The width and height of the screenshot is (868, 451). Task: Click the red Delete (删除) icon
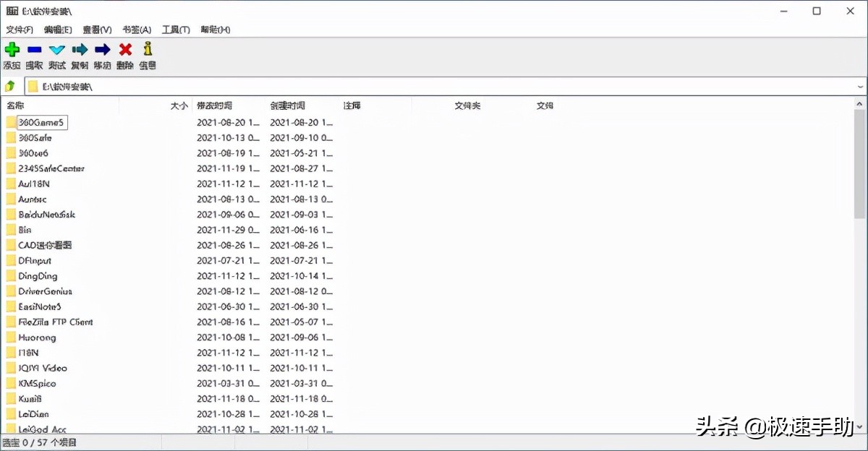(x=124, y=49)
